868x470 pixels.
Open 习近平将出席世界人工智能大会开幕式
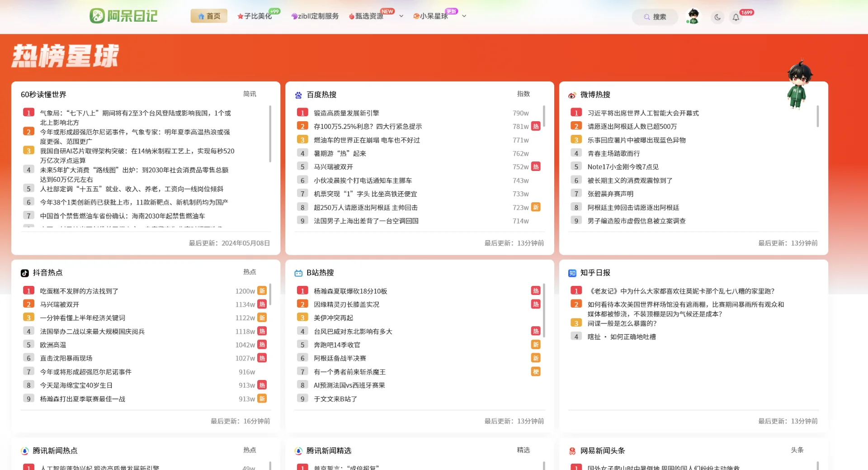coord(643,113)
